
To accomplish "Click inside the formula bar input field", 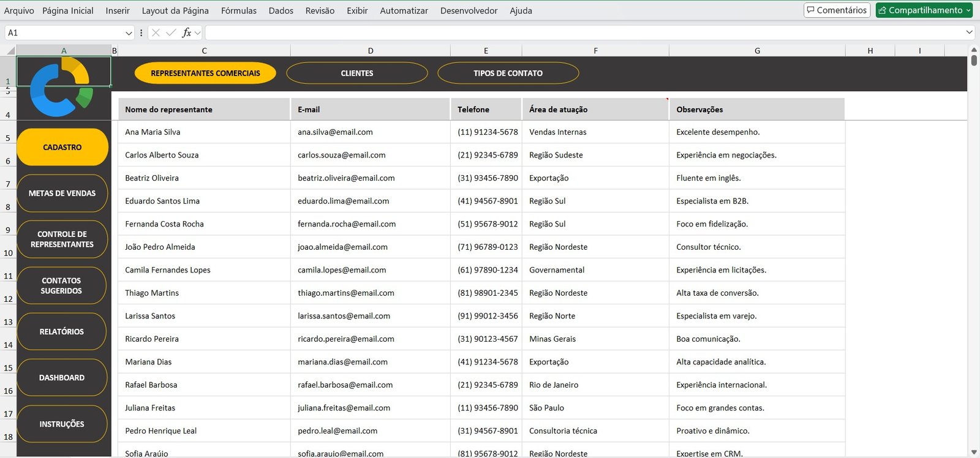I will pyautogui.click(x=582, y=32).
